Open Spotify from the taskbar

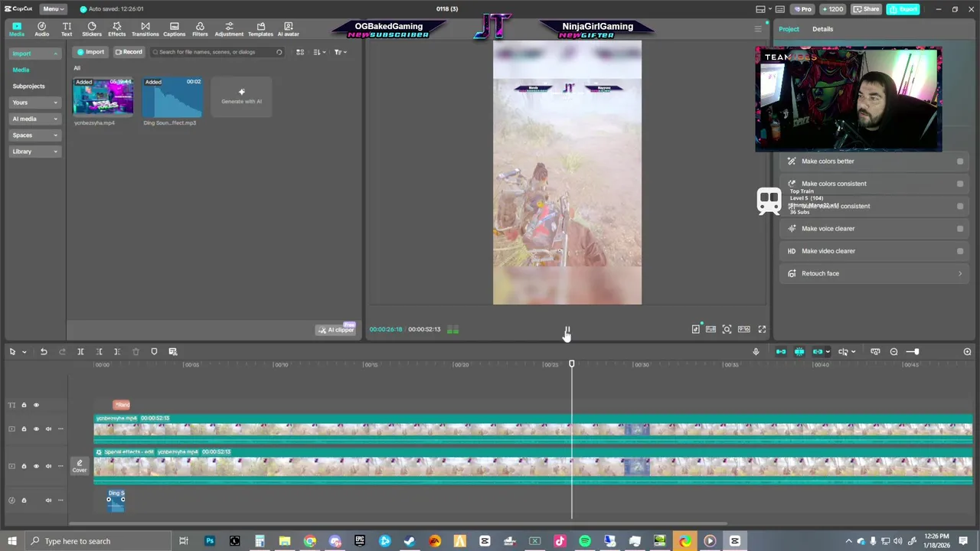pos(585,541)
